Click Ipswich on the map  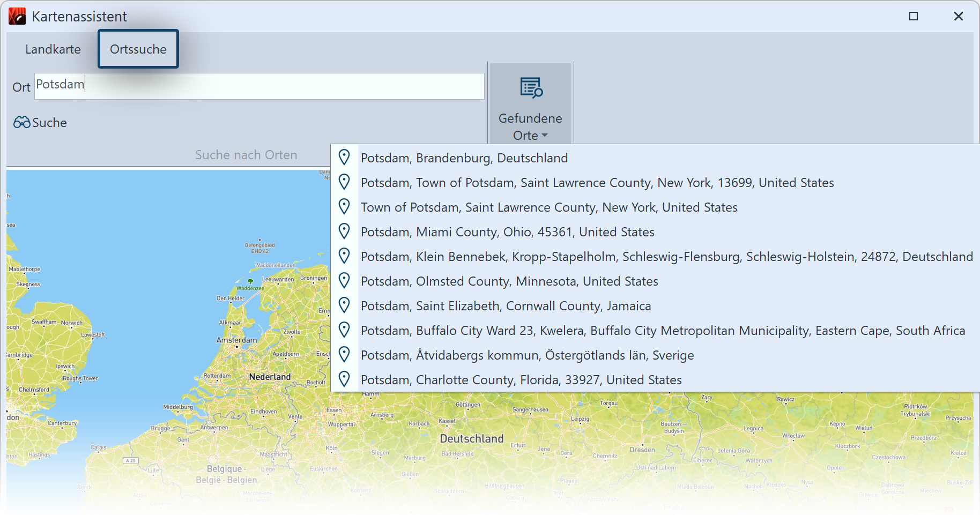pyautogui.click(x=65, y=367)
